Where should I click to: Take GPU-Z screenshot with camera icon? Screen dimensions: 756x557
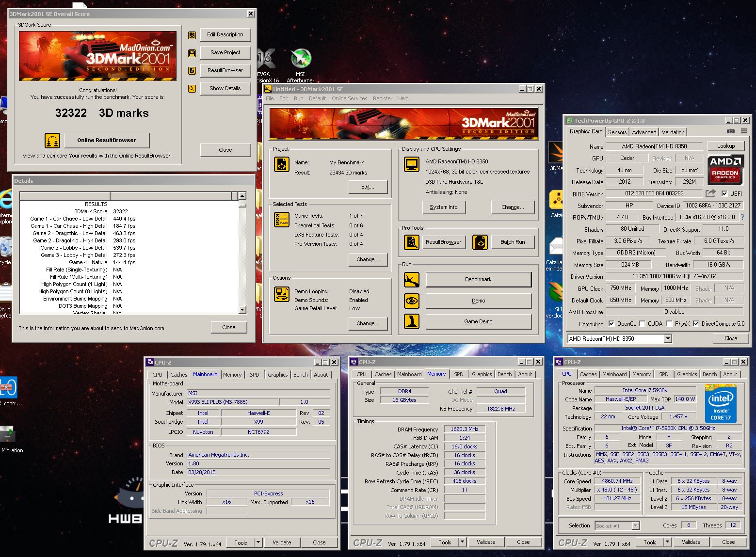point(731,131)
